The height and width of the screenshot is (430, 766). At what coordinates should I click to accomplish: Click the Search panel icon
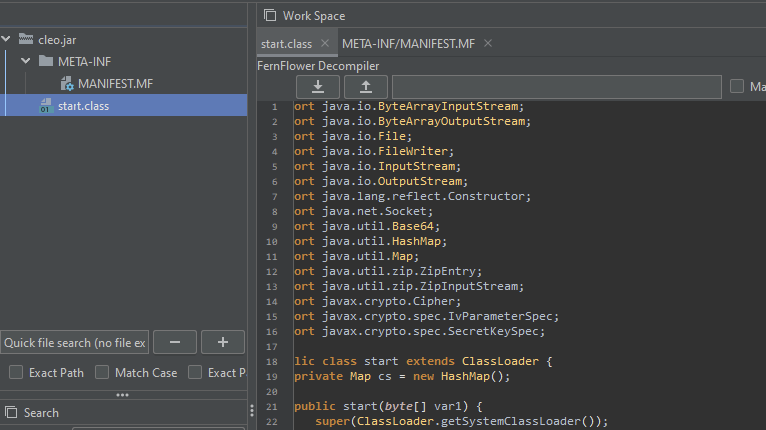click(11, 412)
